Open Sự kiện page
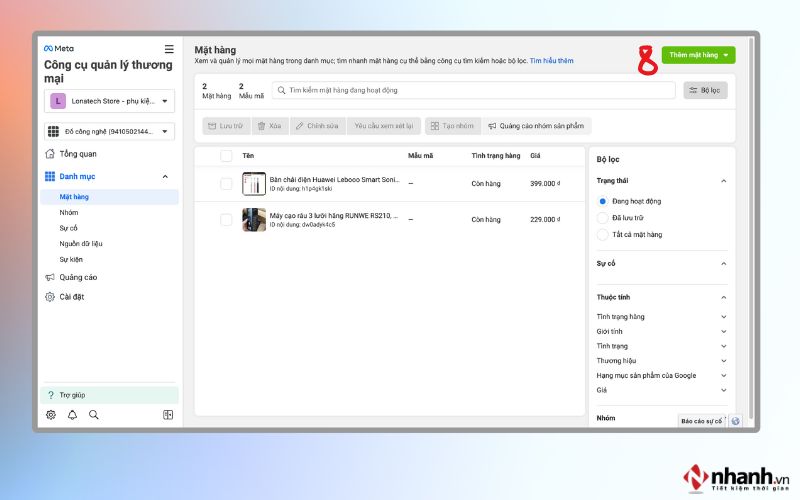The image size is (800, 500). (71, 259)
